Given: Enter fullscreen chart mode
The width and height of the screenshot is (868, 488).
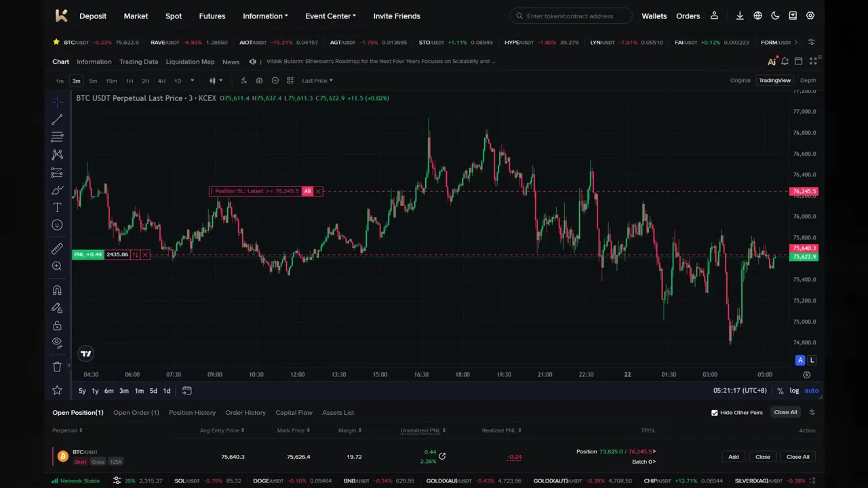Looking at the screenshot, I should point(813,62).
